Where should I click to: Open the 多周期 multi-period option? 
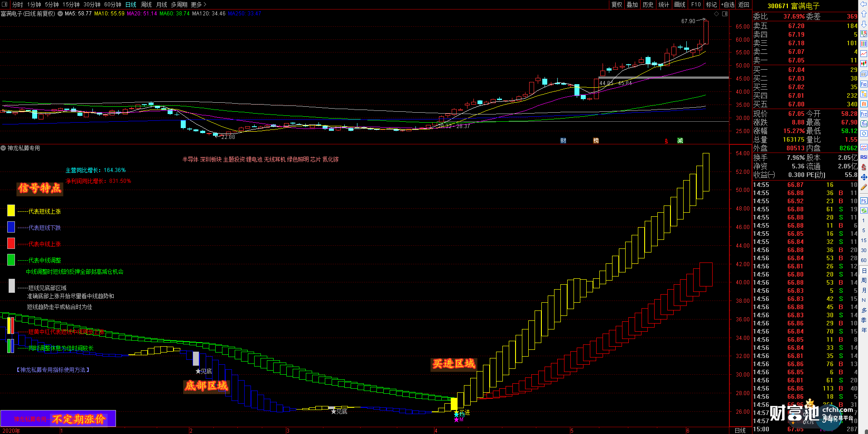(x=179, y=5)
